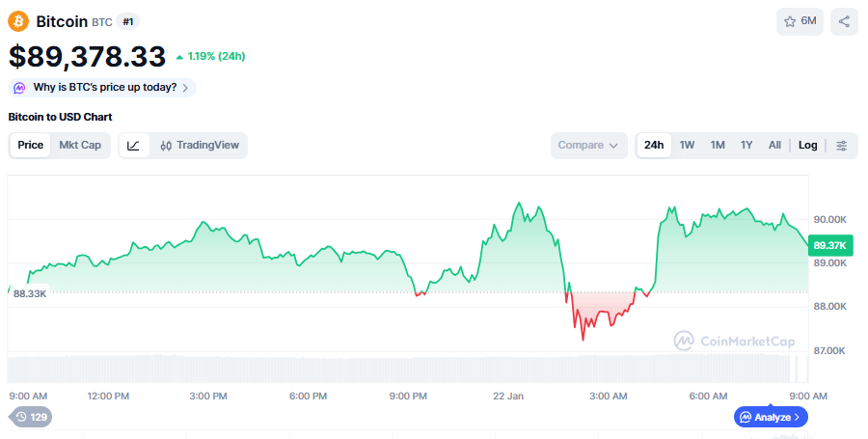Toggle the Log scale option

(x=807, y=146)
